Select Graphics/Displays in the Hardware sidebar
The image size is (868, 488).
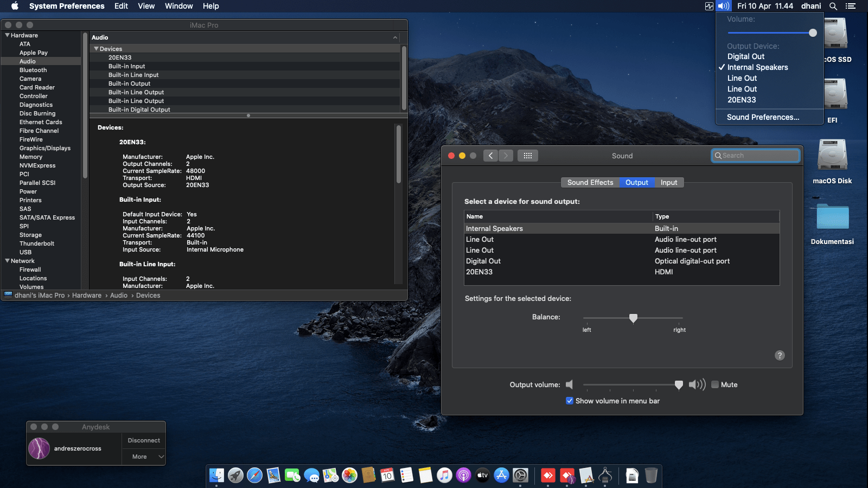point(45,148)
